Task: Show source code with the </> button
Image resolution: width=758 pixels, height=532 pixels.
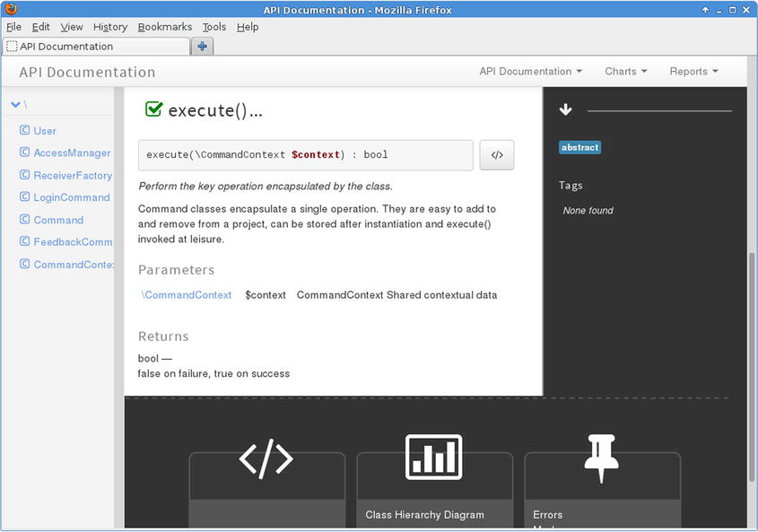Action: point(496,155)
